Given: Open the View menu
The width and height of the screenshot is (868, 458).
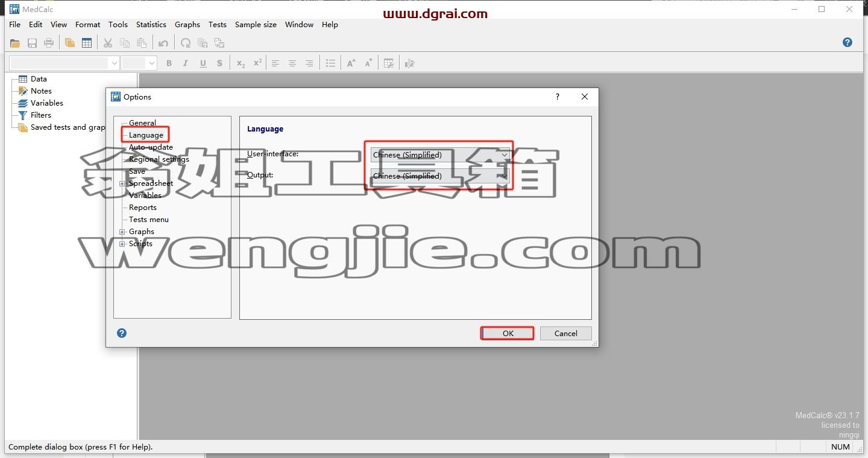Looking at the screenshot, I should [x=59, y=25].
